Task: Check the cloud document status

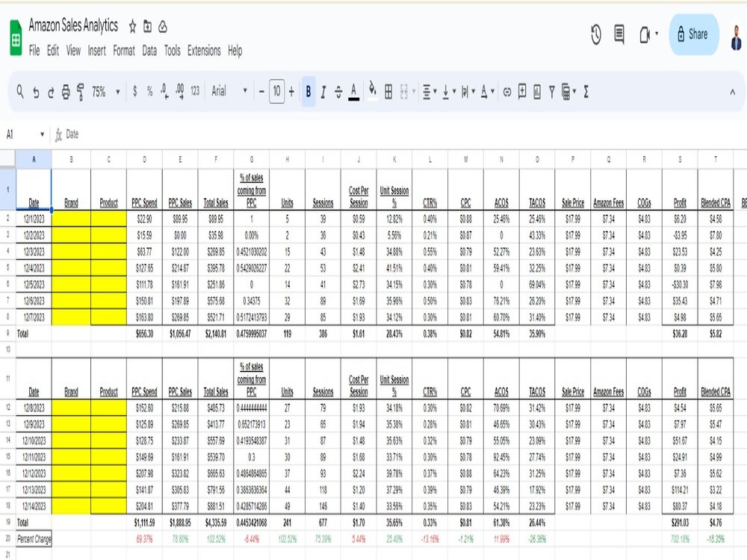Action: coord(163,27)
